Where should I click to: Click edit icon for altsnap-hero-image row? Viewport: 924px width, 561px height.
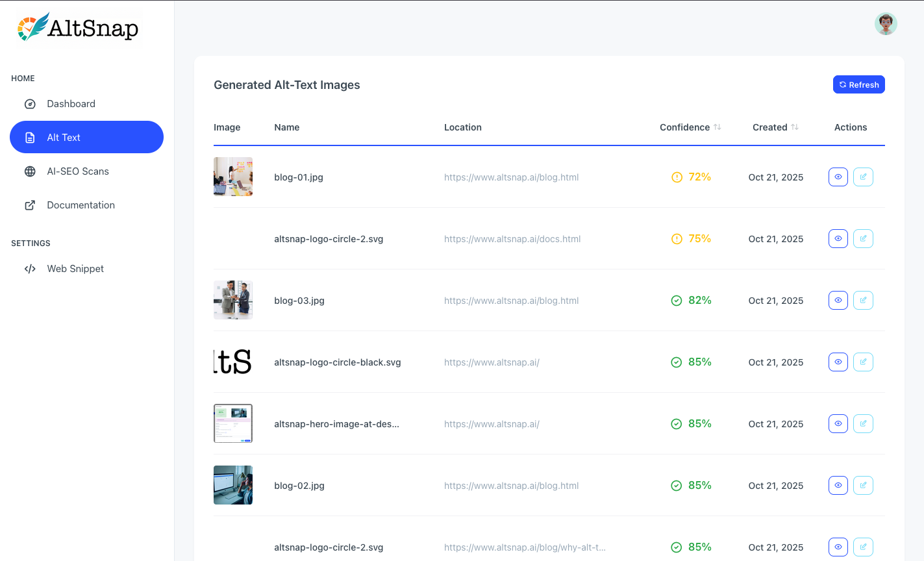point(863,424)
